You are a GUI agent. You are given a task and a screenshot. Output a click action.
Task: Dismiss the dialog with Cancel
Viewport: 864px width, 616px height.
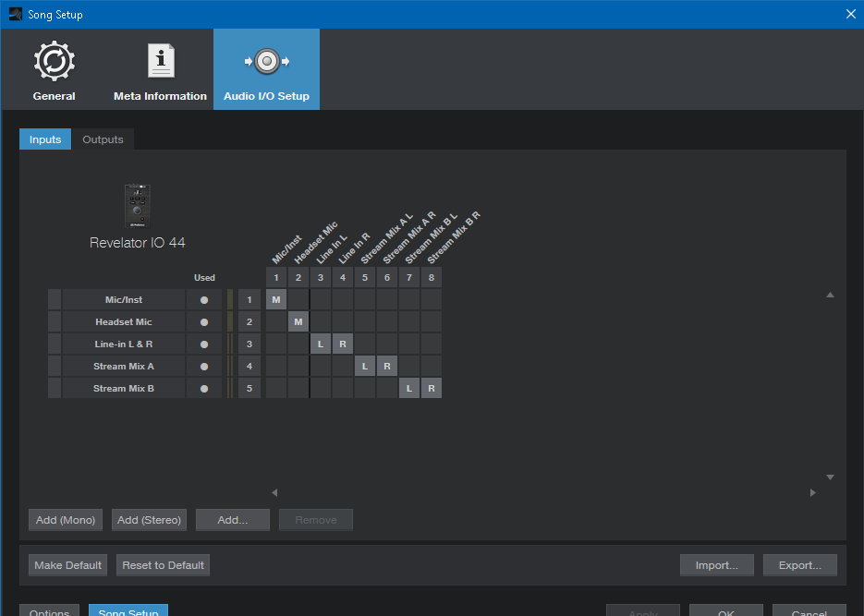pos(809,610)
